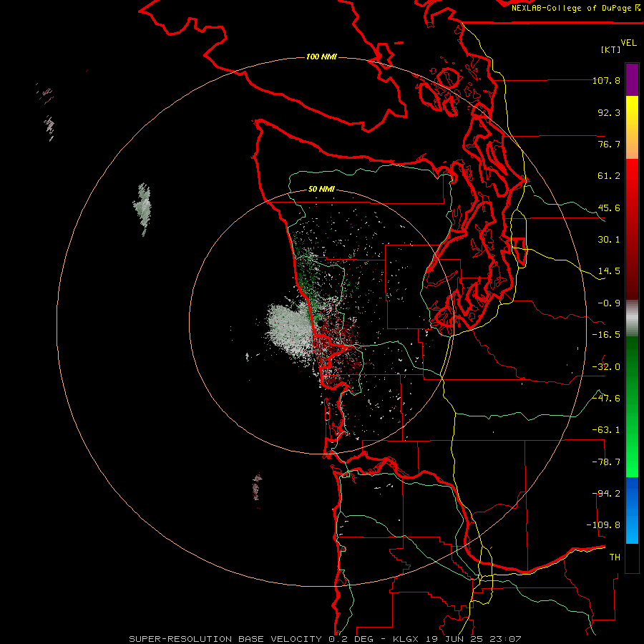Click the black radar site dot

tap(320, 323)
